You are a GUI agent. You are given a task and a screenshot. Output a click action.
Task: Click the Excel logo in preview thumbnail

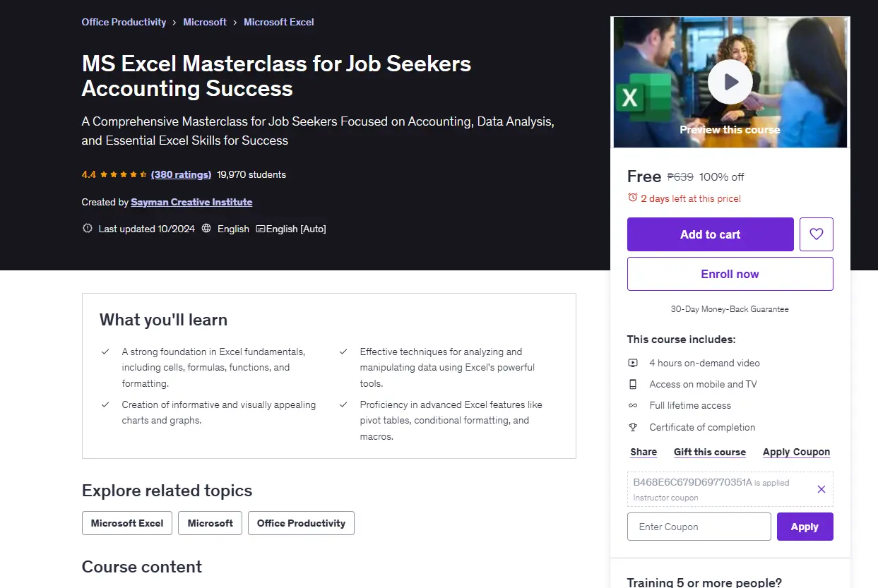pyautogui.click(x=642, y=97)
